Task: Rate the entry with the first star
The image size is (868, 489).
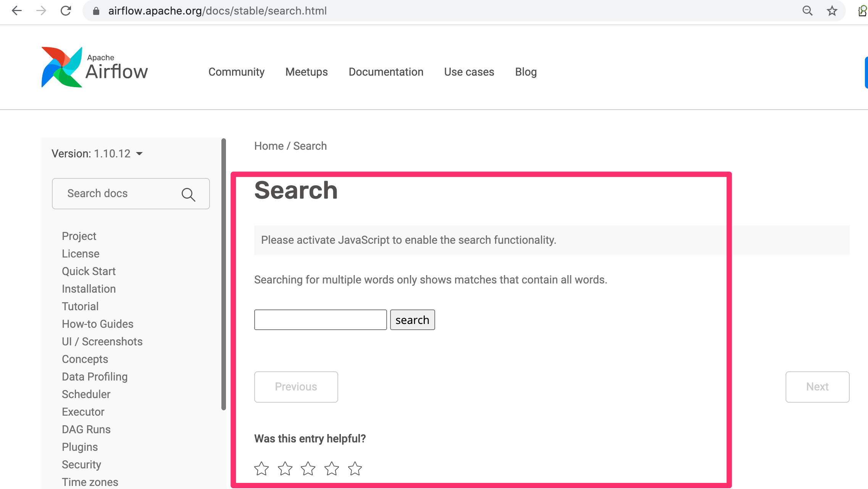Action: [261, 468]
